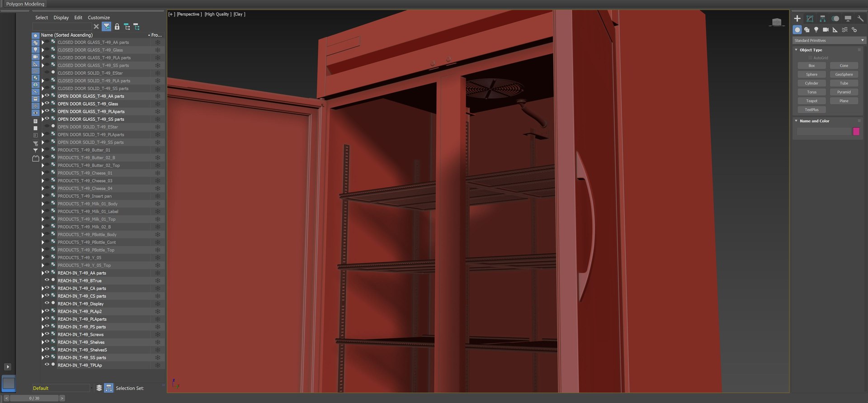
Task: Click the second hierarchy tree icon in explorer toolbar
Action: point(136,27)
